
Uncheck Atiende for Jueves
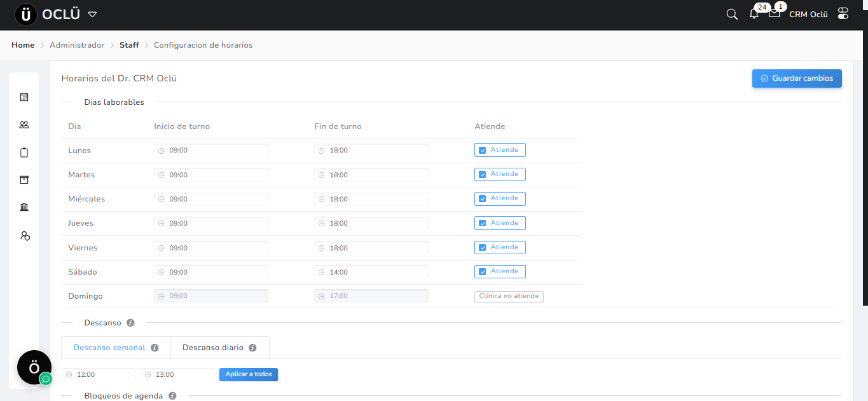(483, 223)
